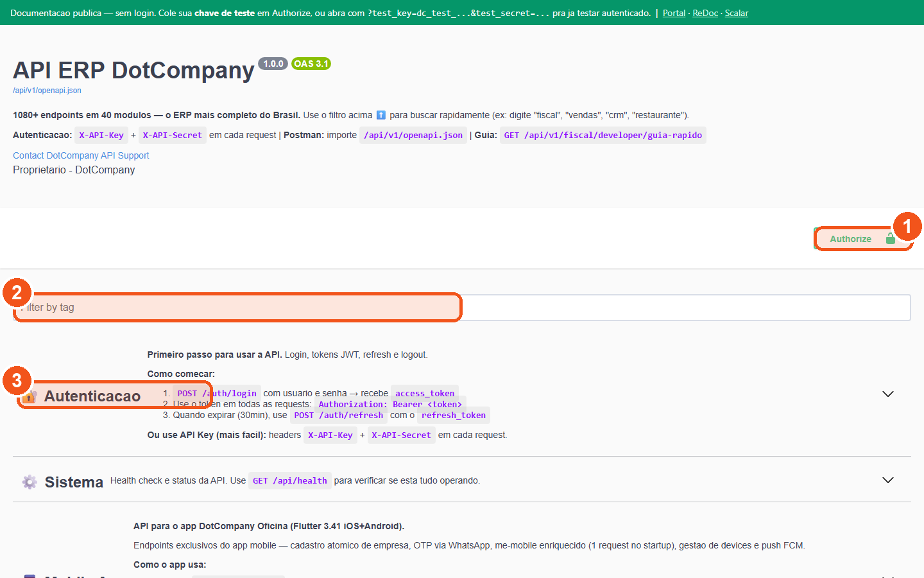Click the API ERP DotCompany title
924x578 pixels.
click(133, 70)
